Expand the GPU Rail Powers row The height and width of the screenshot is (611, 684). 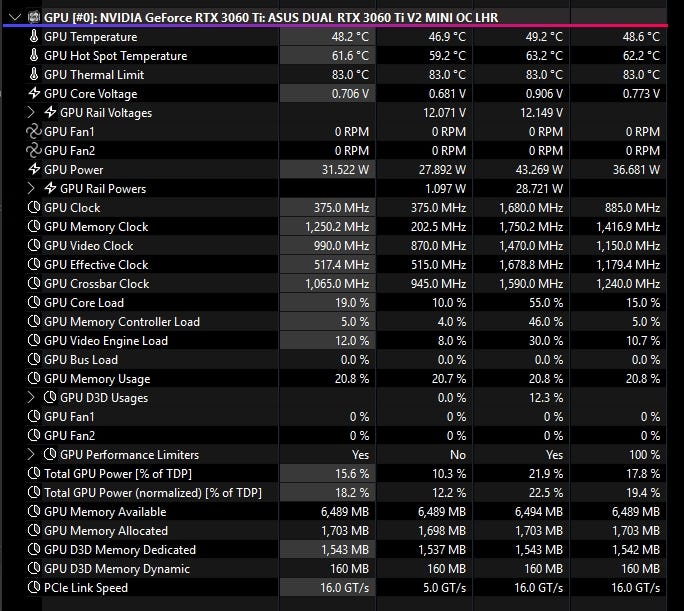(x=31, y=188)
